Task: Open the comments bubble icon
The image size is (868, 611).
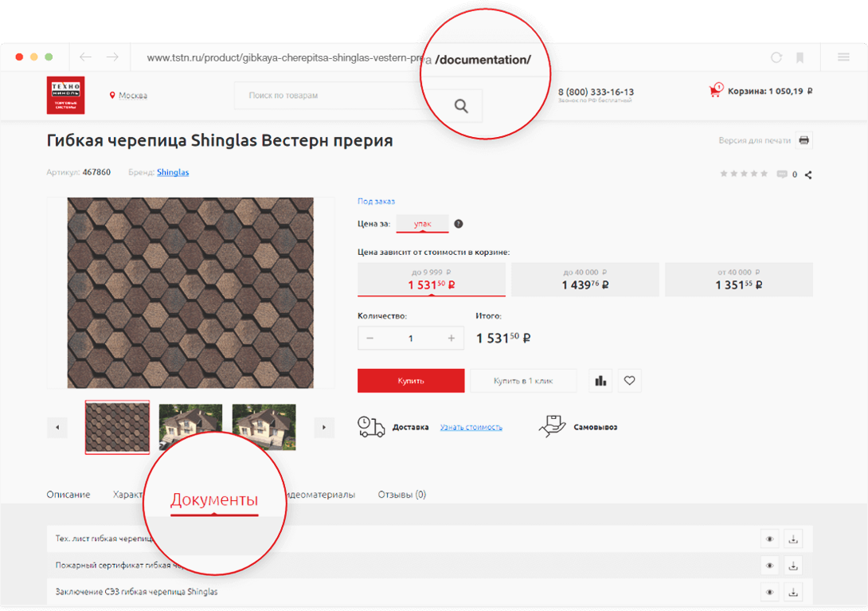Action: pos(782,174)
